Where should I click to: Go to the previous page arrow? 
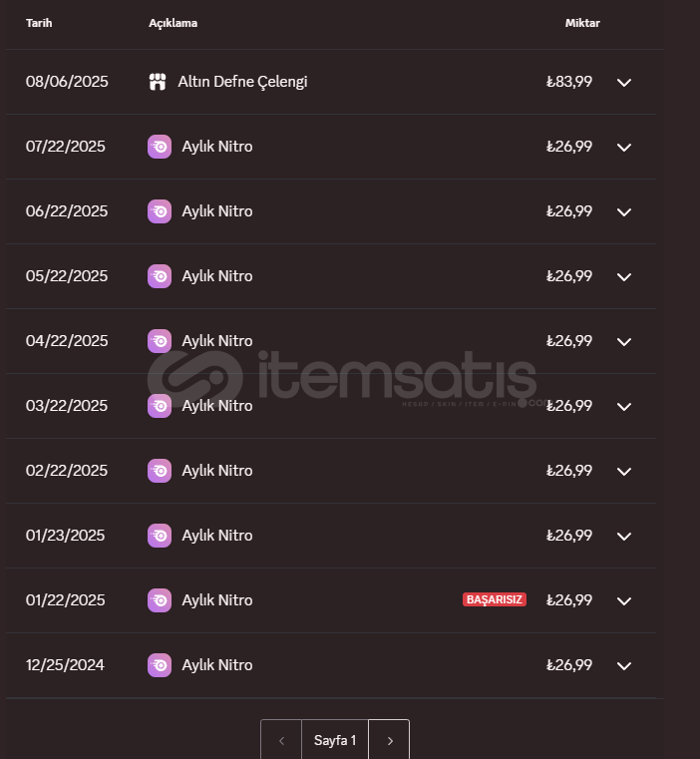tap(281, 741)
